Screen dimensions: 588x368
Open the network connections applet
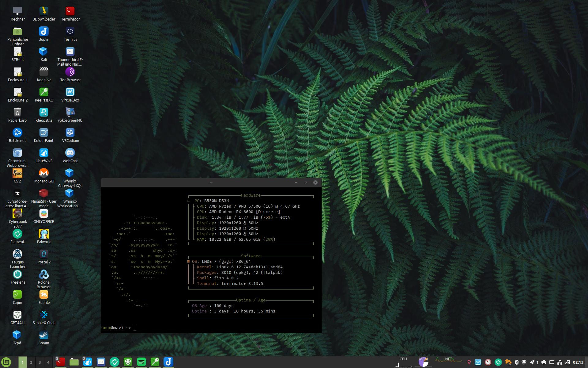pos(560,362)
